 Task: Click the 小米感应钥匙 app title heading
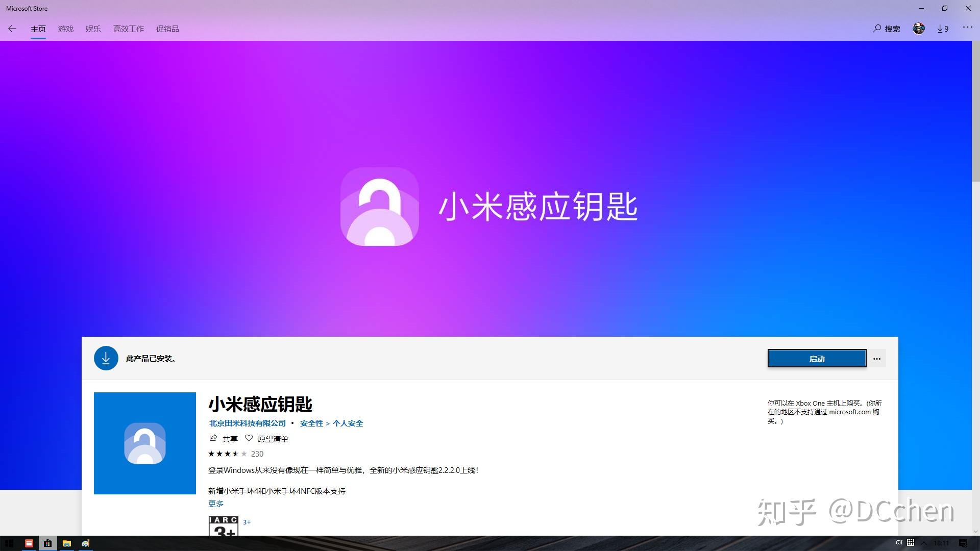tap(260, 405)
